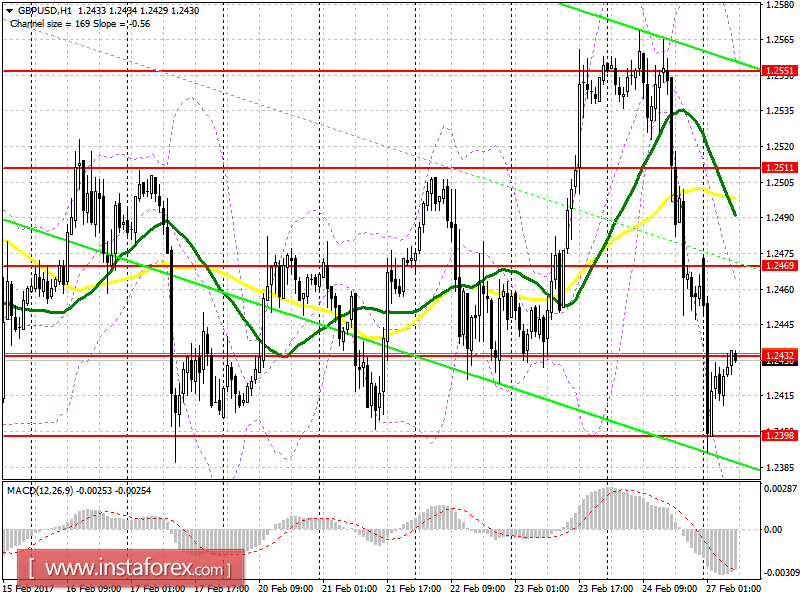Click the '20 Feb 09:00' time axis label
This screenshot has height=600, width=800.
[286, 589]
